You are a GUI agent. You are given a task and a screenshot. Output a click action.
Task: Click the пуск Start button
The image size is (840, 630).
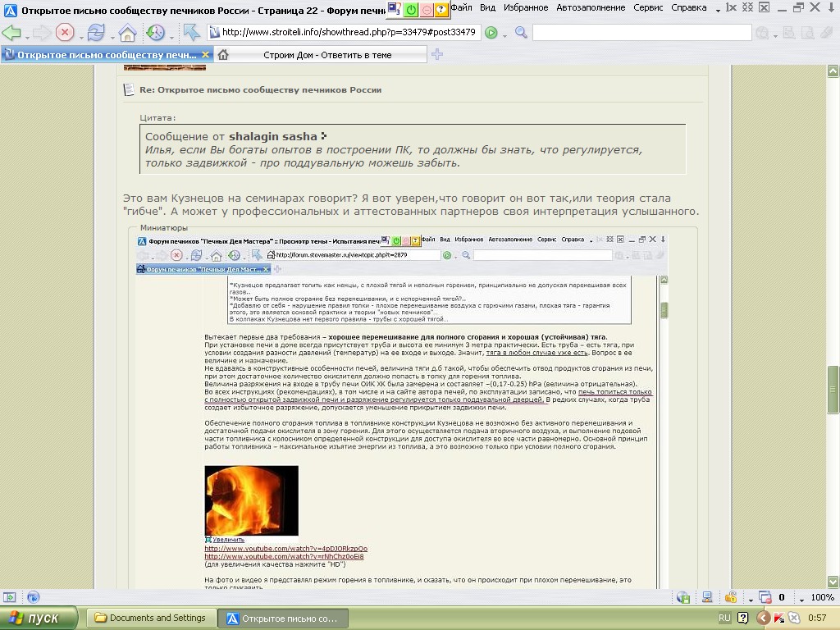(x=39, y=619)
